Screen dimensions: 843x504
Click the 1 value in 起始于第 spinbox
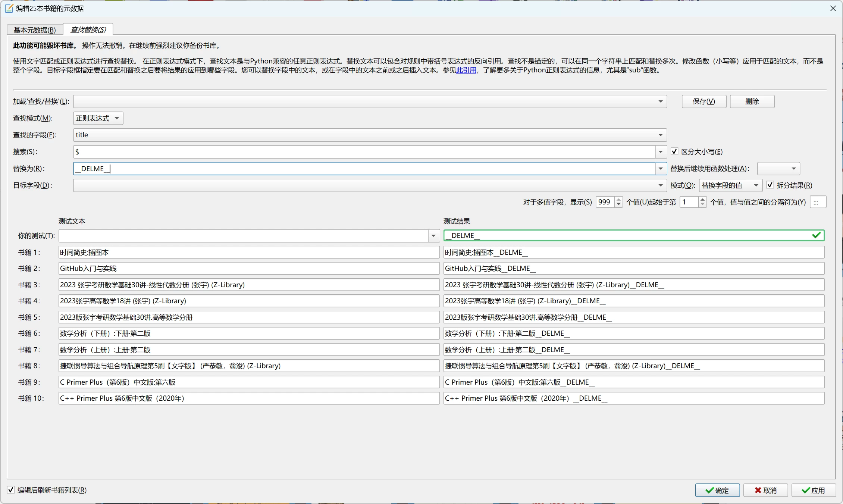689,202
